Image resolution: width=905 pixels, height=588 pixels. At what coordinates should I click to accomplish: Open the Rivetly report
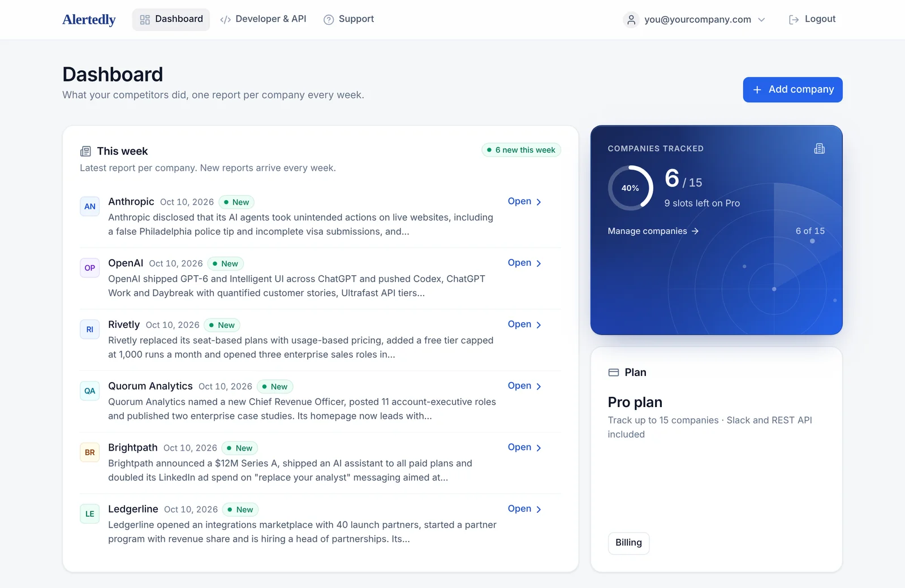point(524,325)
